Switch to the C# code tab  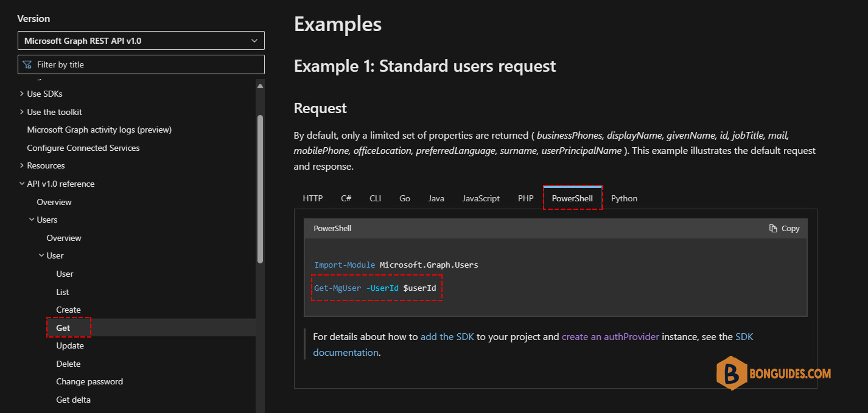[346, 198]
